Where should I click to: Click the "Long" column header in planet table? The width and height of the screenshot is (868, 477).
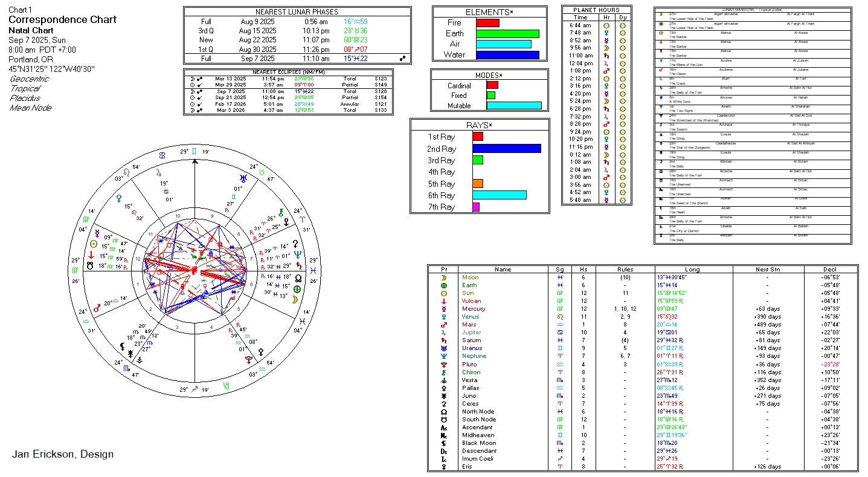692,270
